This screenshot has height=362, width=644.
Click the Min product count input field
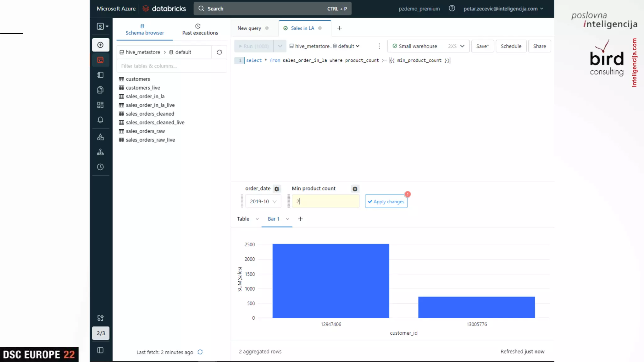(325, 201)
